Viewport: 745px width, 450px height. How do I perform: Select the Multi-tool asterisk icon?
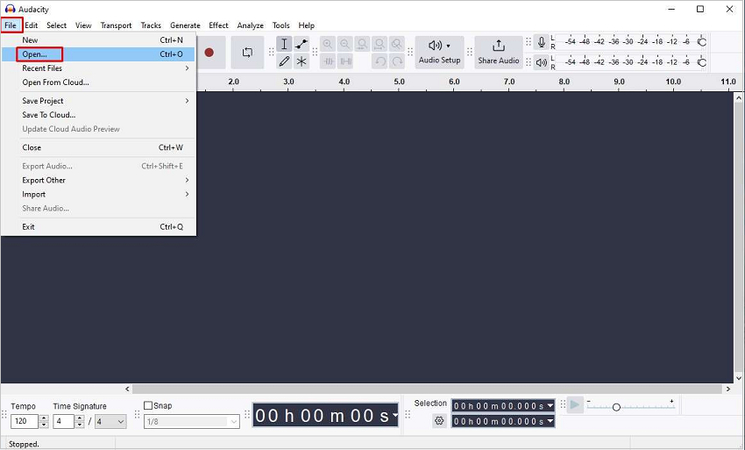[x=301, y=61]
